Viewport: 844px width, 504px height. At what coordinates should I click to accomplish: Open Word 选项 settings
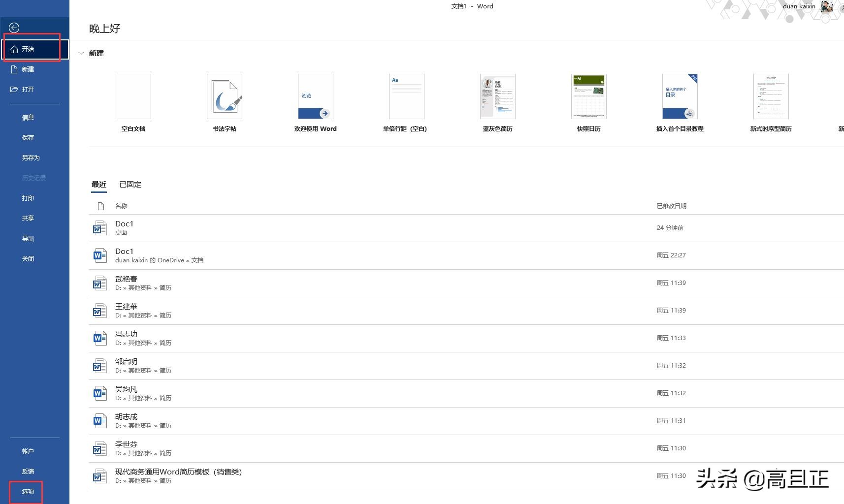[28, 492]
